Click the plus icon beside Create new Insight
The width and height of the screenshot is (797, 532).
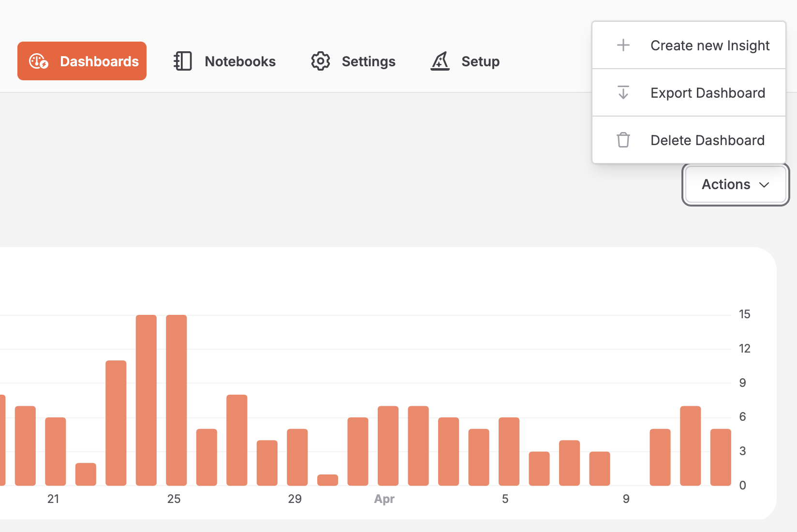(624, 45)
